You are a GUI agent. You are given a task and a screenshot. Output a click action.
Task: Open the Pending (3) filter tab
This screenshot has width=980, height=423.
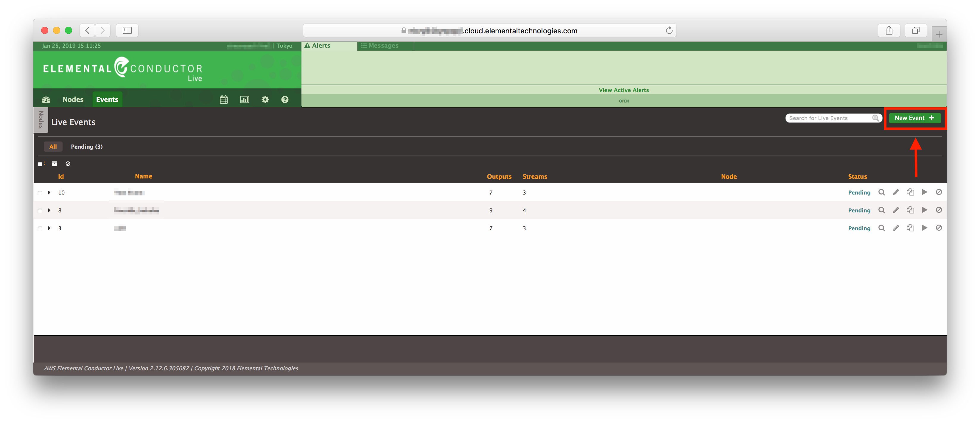pyautogui.click(x=87, y=147)
